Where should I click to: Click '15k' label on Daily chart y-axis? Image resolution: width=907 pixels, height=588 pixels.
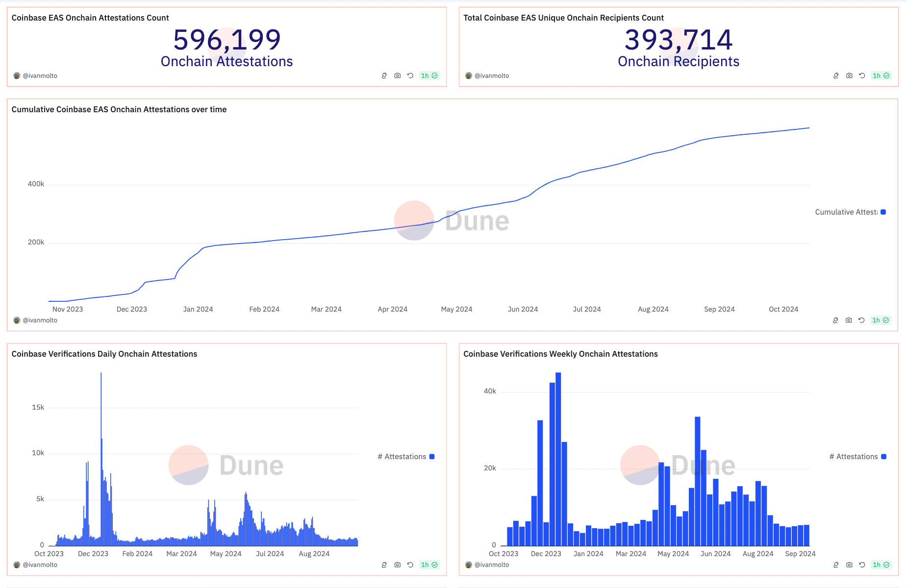pos(38,407)
